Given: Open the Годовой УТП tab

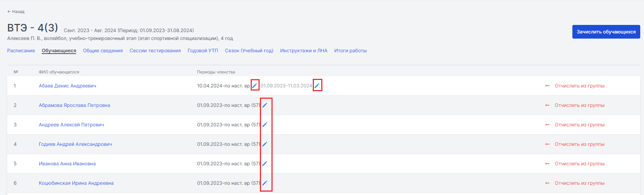Looking at the screenshot, I should (x=203, y=51).
